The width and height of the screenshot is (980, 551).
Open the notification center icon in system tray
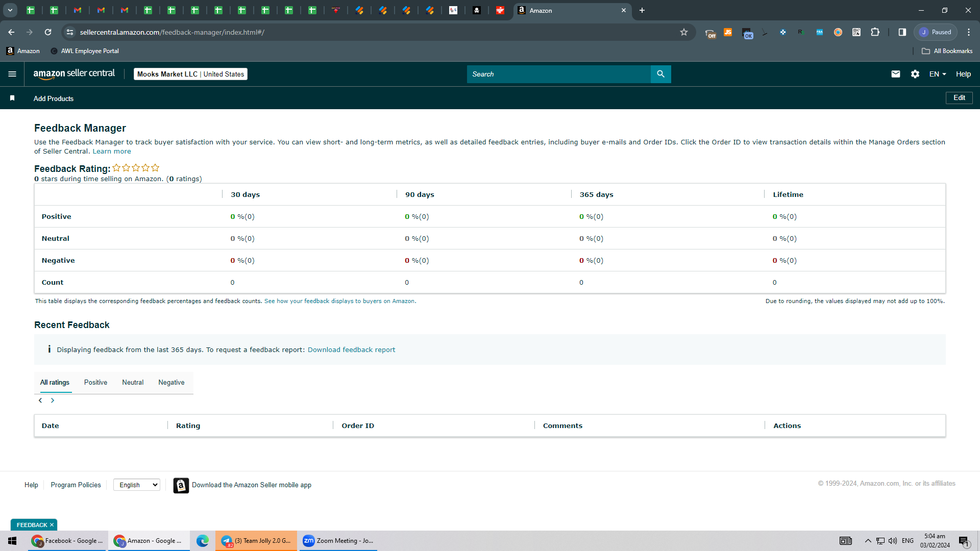964,541
